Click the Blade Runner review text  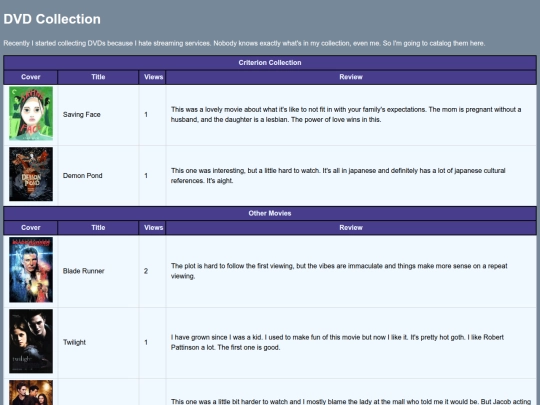point(339,271)
